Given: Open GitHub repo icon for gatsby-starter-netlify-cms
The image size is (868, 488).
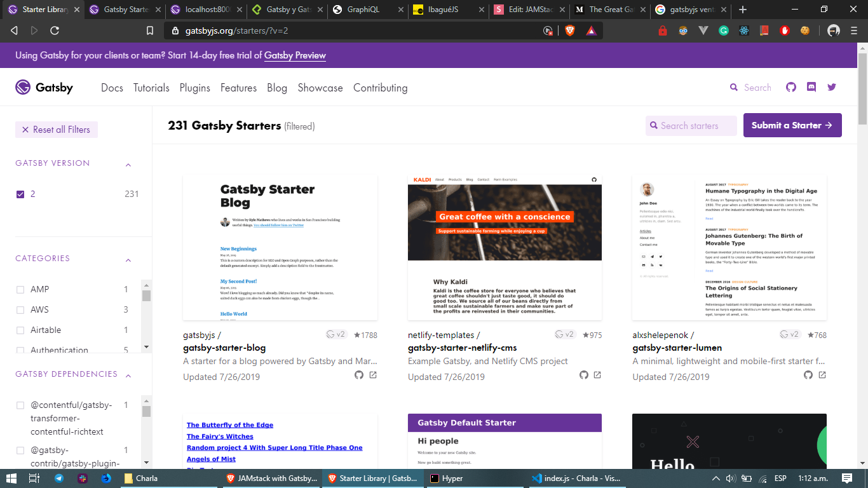Looking at the screenshot, I should click(584, 375).
